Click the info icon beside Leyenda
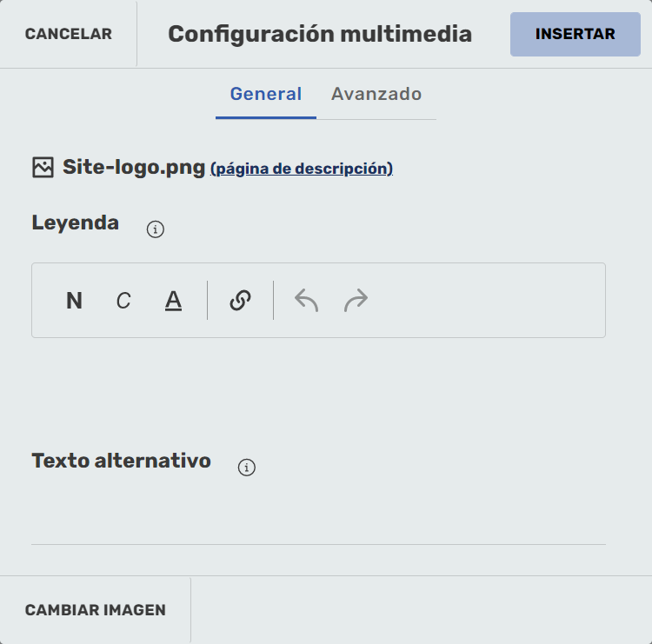This screenshot has height=644, width=652. click(x=156, y=229)
